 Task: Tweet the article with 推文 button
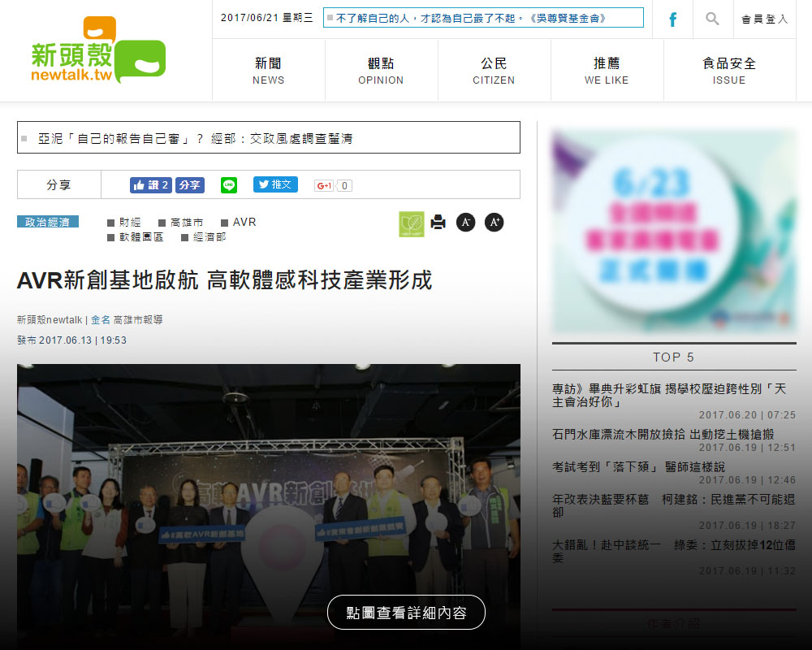pos(275,184)
